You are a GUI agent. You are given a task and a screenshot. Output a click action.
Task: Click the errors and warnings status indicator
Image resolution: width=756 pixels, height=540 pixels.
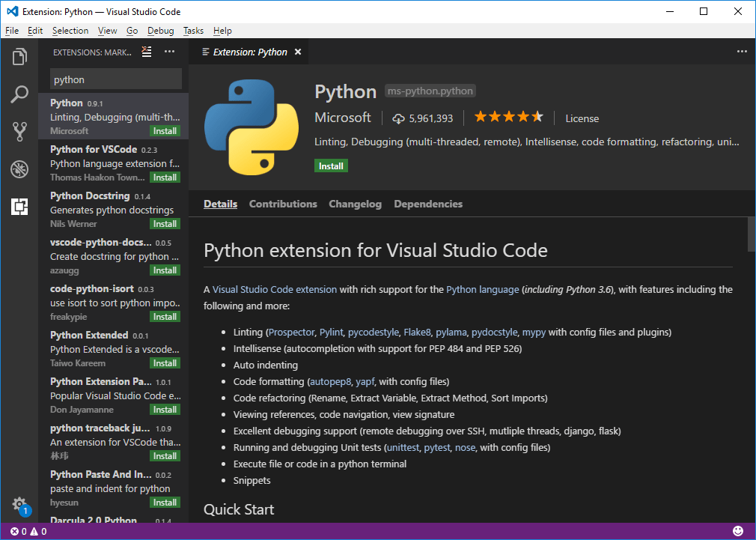(28, 532)
